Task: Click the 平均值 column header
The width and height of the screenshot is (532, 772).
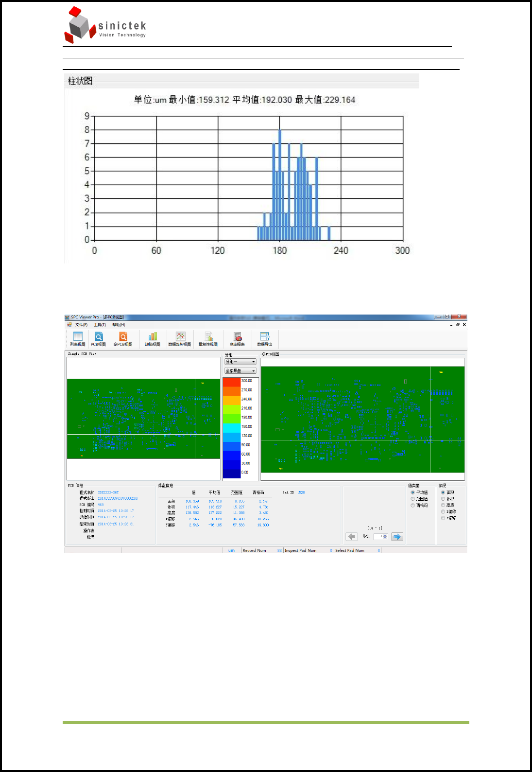Action: [214, 492]
